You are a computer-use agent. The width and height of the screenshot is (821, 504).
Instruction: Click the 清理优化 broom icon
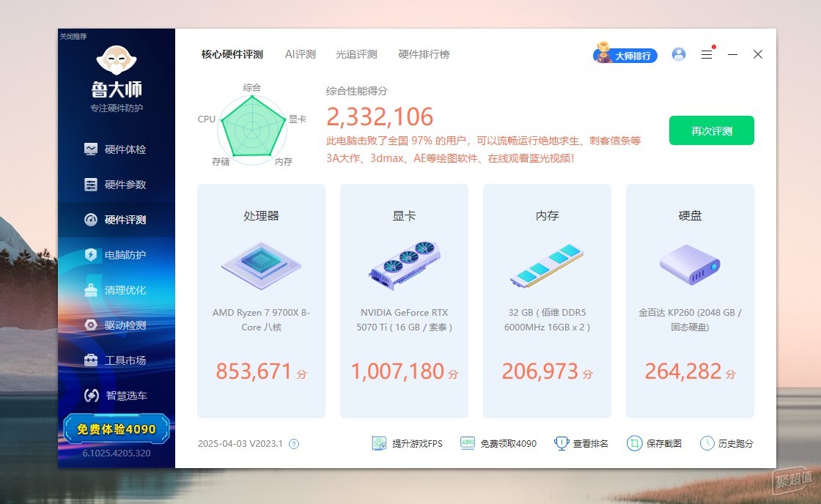[x=91, y=290]
